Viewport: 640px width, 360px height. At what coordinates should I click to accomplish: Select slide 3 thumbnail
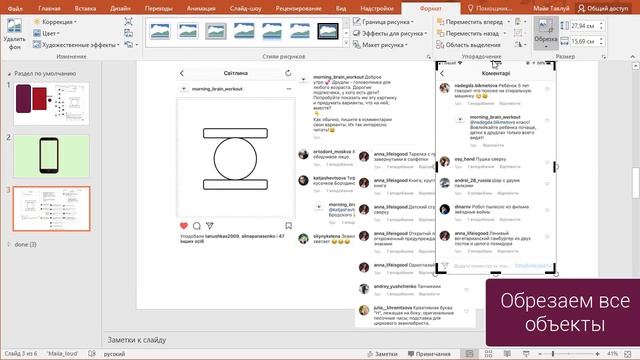(x=51, y=209)
